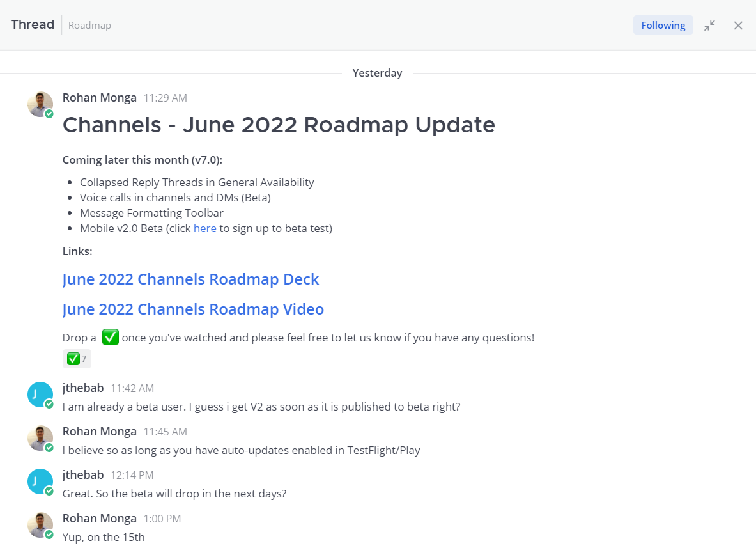Click jthebab's avatar on the 11:42 AM message
This screenshot has width=756, height=548.
point(40,395)
